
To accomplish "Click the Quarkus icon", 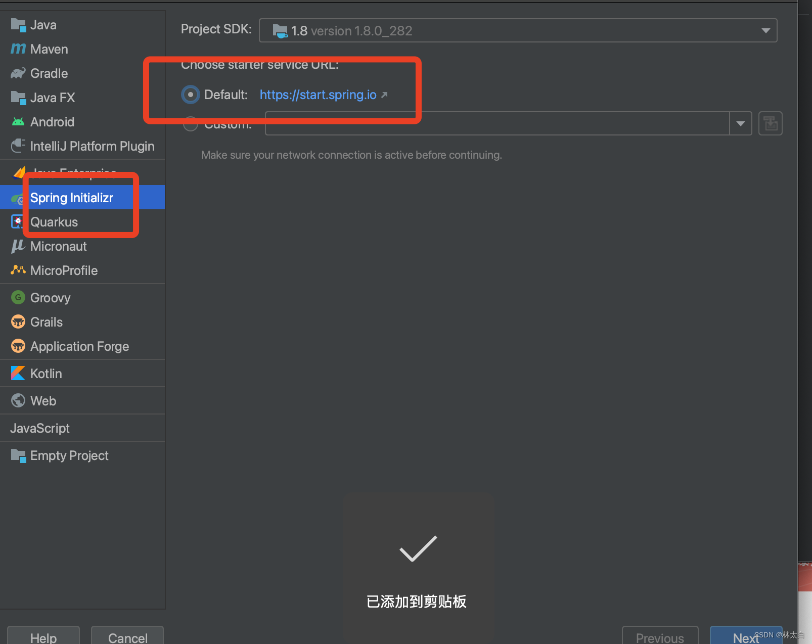I will pos(17,221).
